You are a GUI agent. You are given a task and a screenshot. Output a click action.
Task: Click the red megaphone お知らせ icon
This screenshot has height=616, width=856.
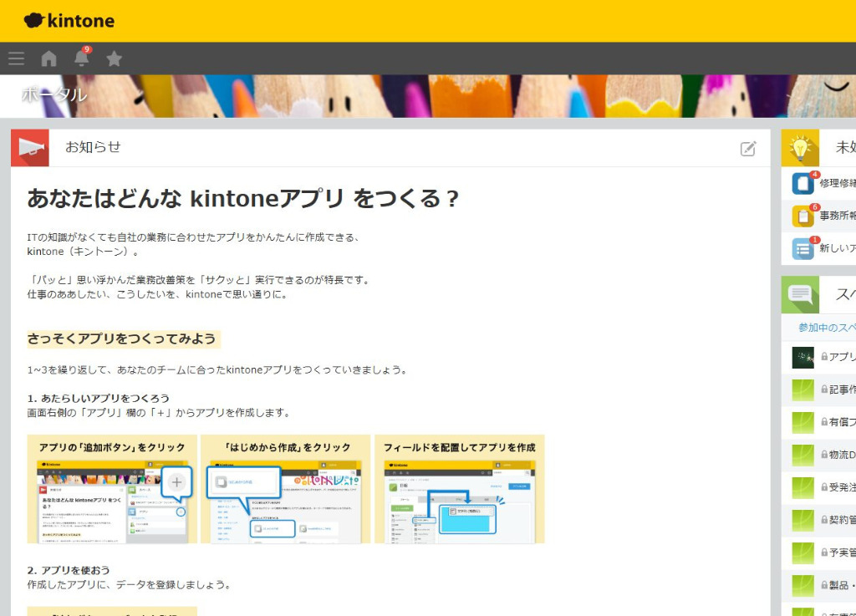(30, 148)
